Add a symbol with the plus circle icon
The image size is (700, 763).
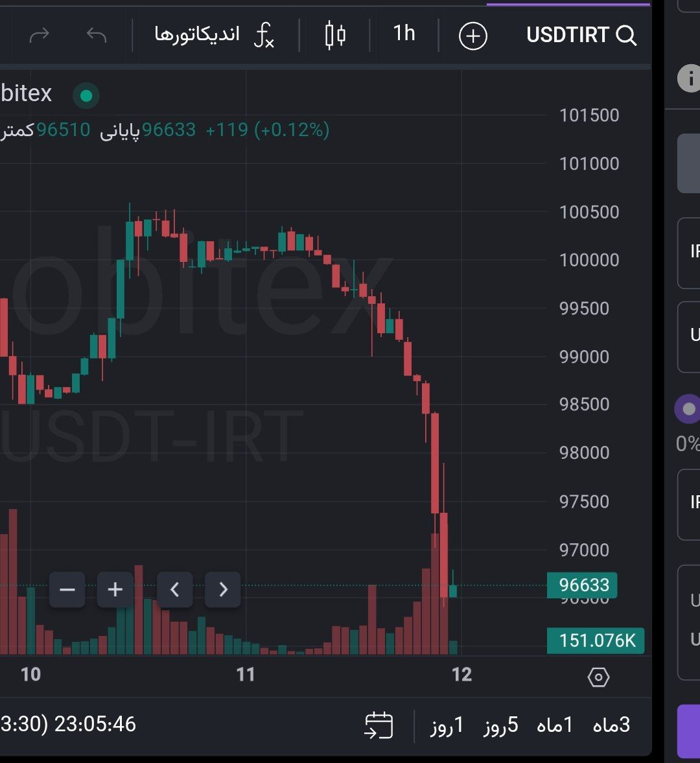[473, 36]
